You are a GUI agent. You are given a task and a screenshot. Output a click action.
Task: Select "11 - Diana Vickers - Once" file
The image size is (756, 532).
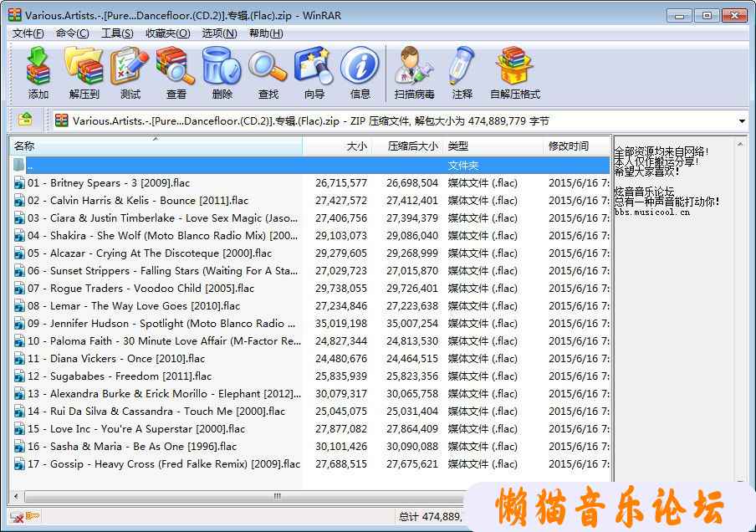[116, 359]
